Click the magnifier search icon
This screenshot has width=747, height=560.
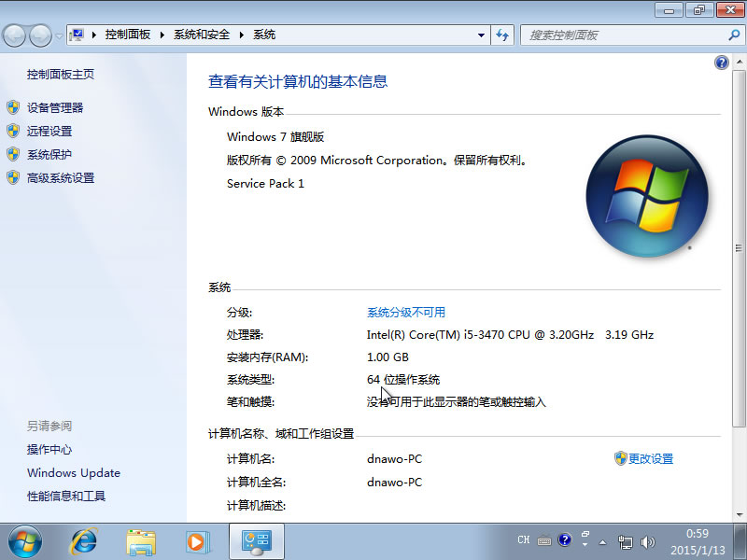pyautogui.click(x=734, y=35)
